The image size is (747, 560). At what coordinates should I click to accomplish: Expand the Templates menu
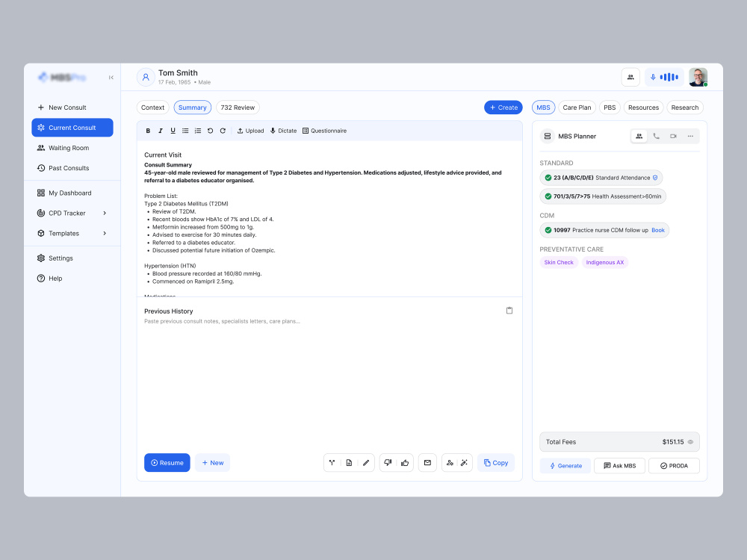point(72,233)
